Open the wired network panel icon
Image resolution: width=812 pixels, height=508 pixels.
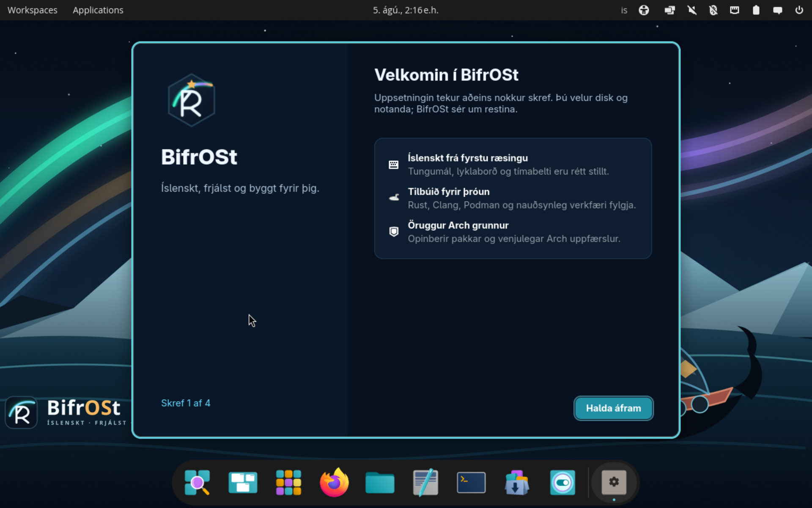point(735,10)
